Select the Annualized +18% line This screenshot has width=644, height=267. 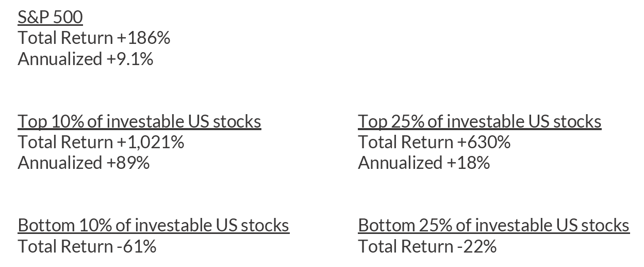tap(424, 163)
